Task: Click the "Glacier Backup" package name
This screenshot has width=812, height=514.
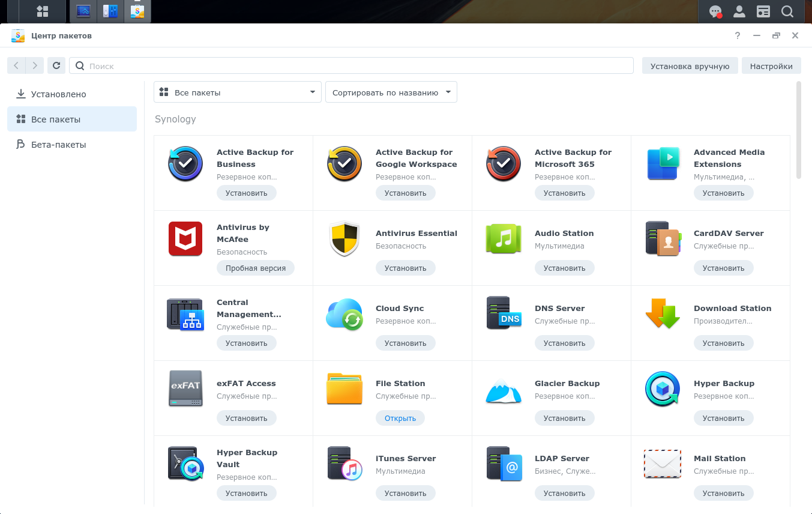Action: [567, 383]
